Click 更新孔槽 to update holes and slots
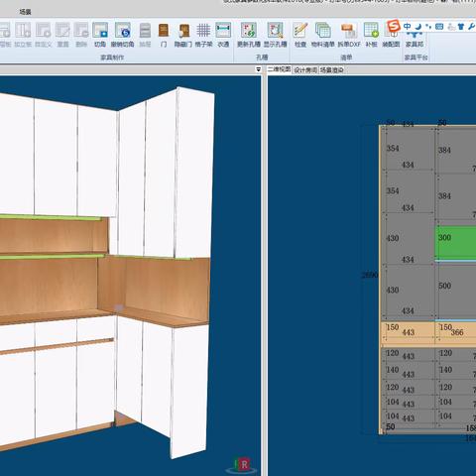The height and width of the screenshot is (476, 476). point(249,35)
